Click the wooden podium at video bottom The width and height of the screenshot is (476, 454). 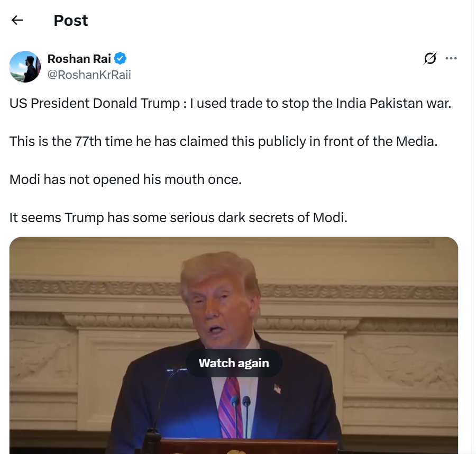pos(243,447)
